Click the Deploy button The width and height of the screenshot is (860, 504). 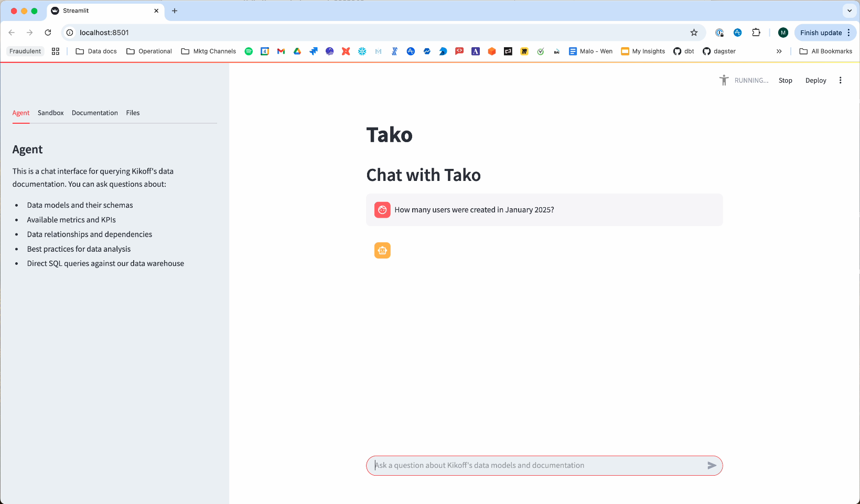tap(816, 80)
